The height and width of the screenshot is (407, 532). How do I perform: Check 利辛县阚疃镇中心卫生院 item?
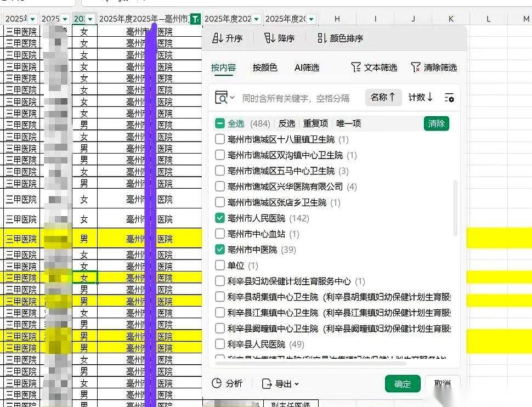pyautogui.click(x=220, y=328)
